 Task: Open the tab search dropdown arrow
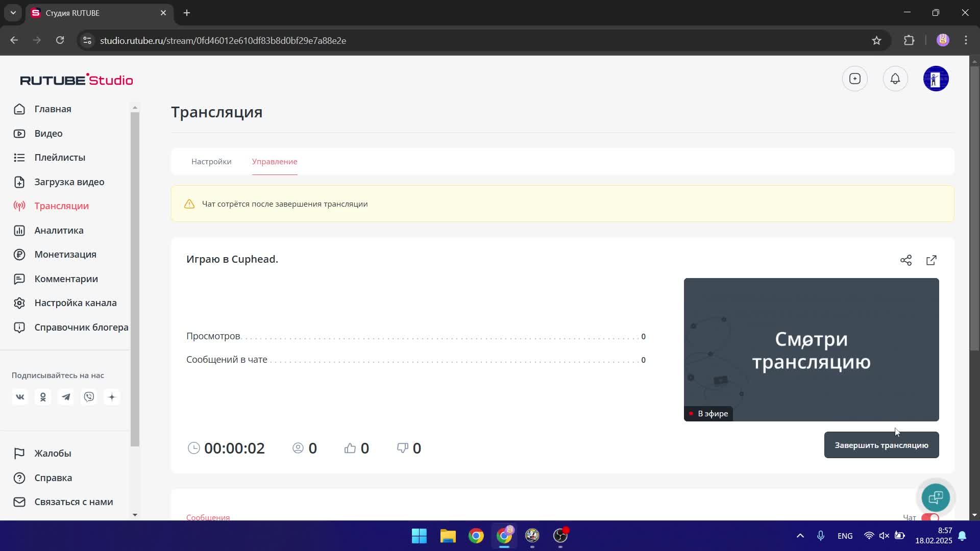coord(13,13)
